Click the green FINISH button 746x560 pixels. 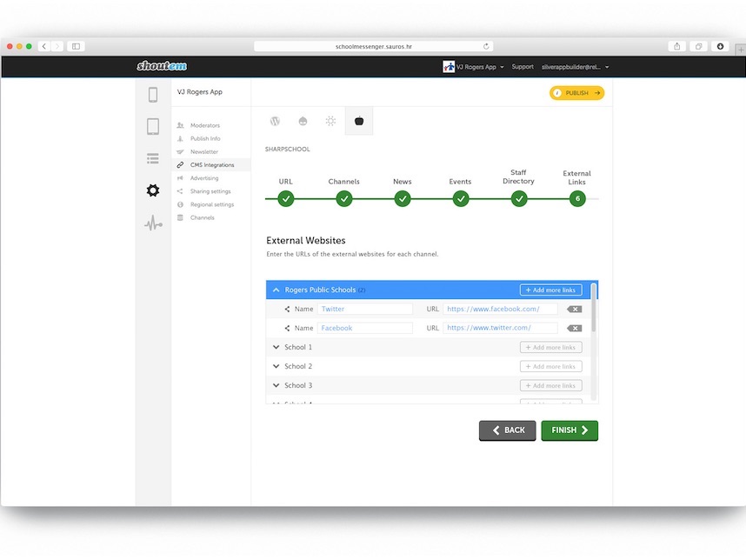[569, 430]
